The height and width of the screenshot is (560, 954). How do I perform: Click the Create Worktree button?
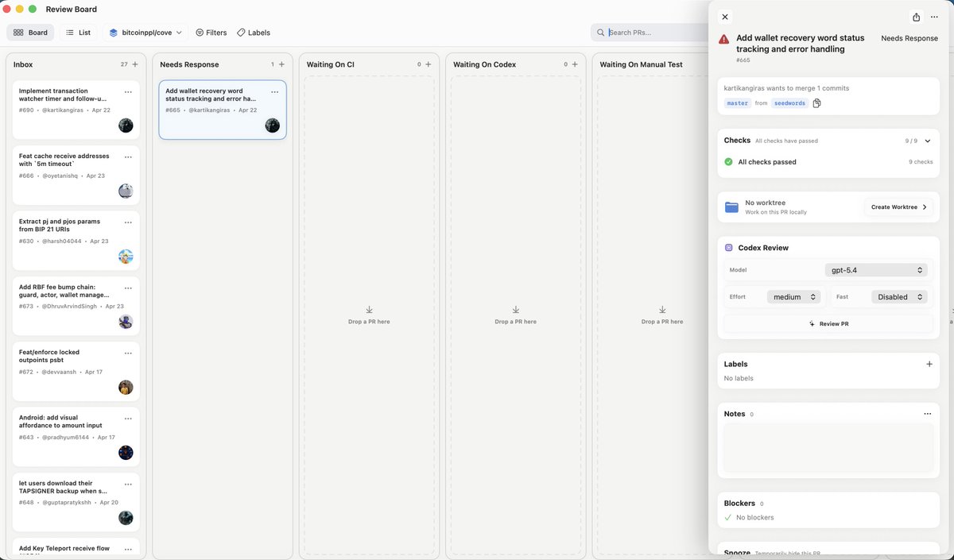[898, 207]
